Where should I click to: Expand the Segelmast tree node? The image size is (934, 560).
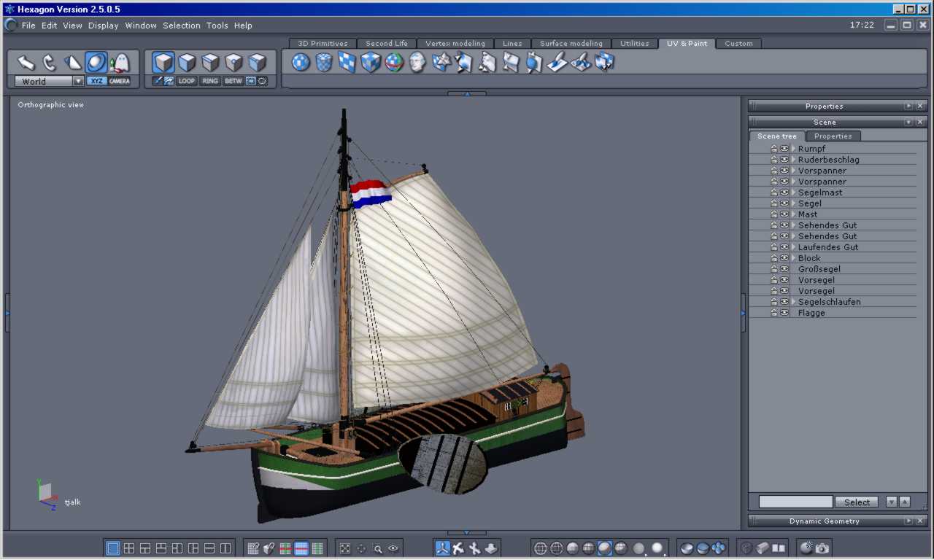pyautogui.click(x=794, y=192)
